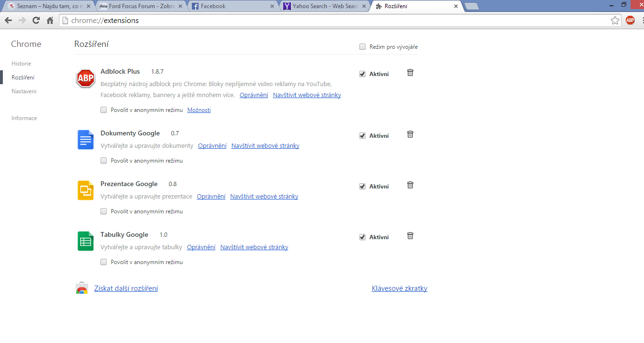Remove Prezentace Google with trash icon
The width and height of the screenshot is (644, 343).
click(410, 185)
